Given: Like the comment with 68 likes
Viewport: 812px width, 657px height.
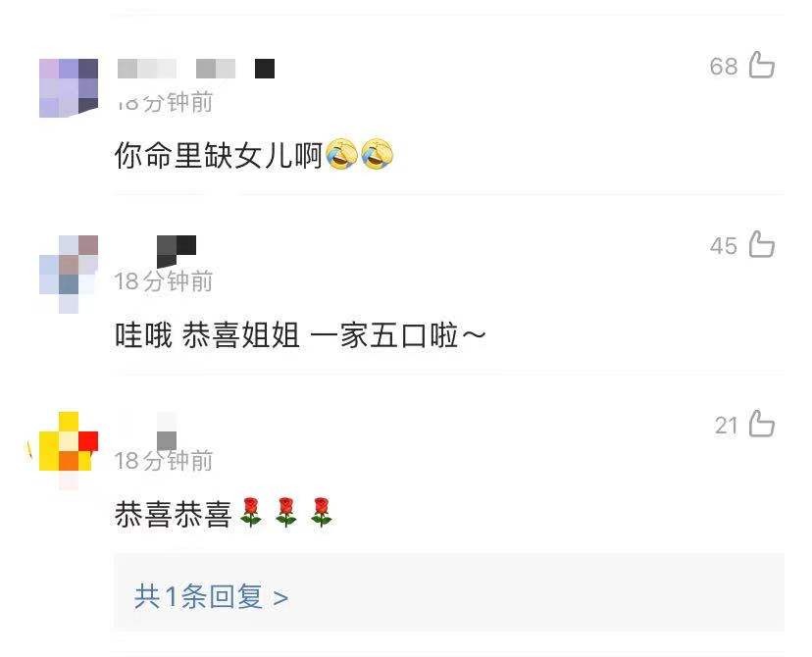Looking at the screenshot, I should [761, 65].
